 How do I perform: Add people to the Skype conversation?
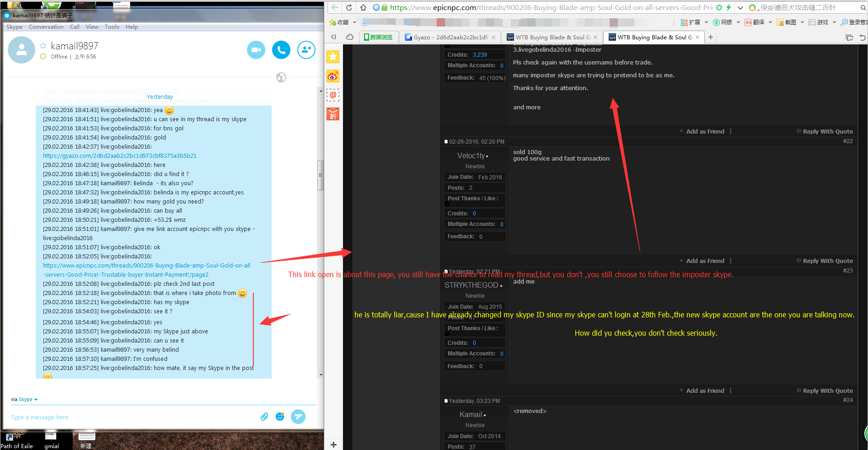[306, 50]
